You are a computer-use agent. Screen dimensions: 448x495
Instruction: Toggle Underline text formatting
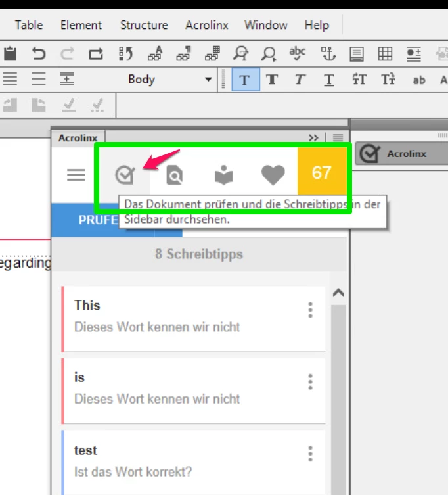[328, 80]
